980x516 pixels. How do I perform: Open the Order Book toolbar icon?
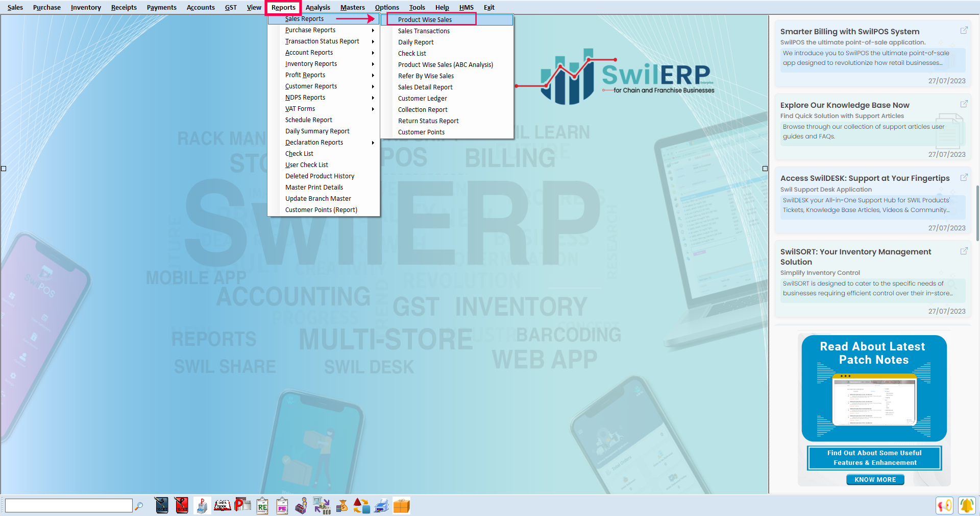pos(222,505)
